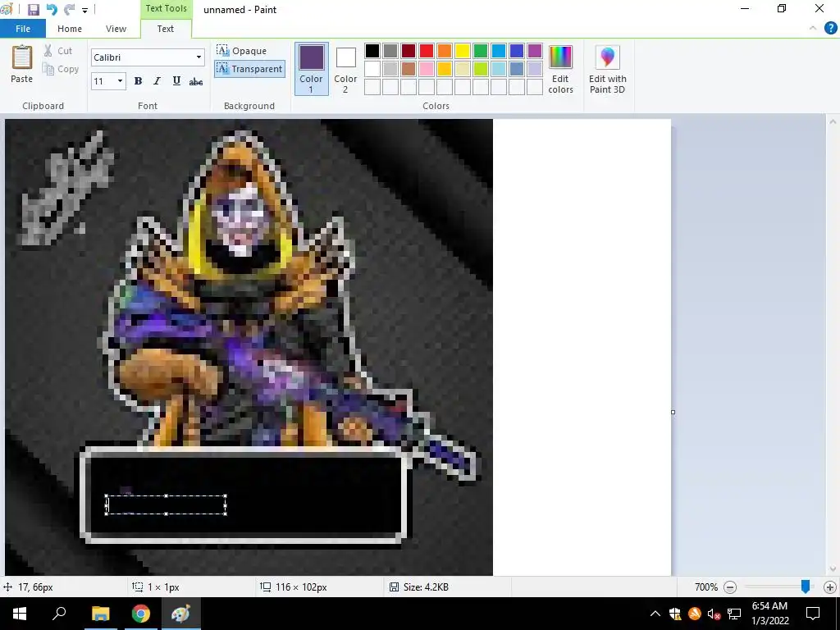Pick the gray-50% color swatch
The image size is (840, 630).
(390, 51)
